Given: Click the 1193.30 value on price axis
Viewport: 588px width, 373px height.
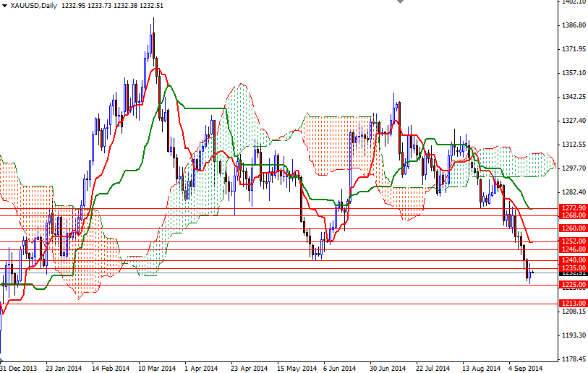Looking at the screenshot, I should click(x=573, y=335).
